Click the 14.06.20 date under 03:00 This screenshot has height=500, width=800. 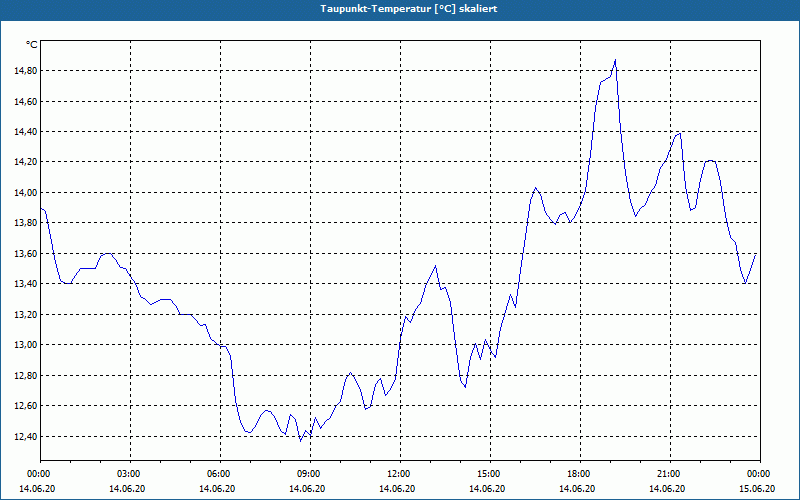[127, 489]
